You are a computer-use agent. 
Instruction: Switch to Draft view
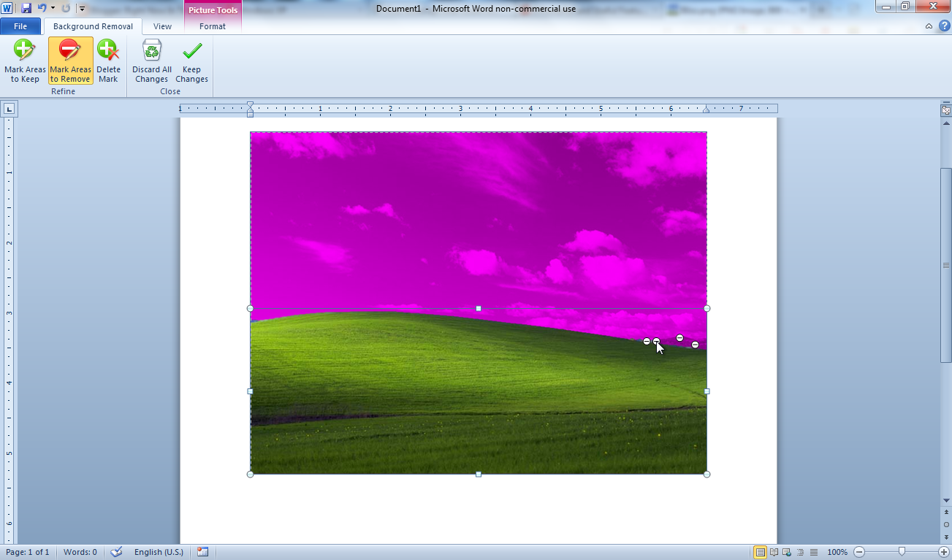click(x=814, y=552)
